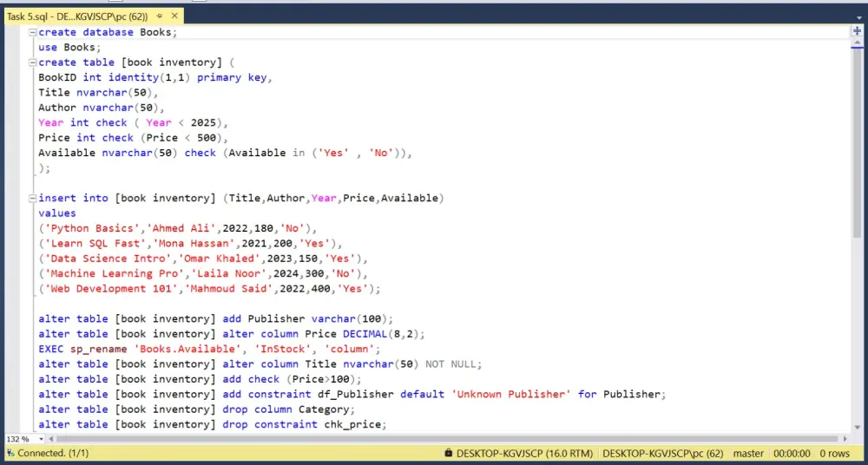Pin the Task 5.sql document tab
Screen dimensions: 868x465
(160, 16)
